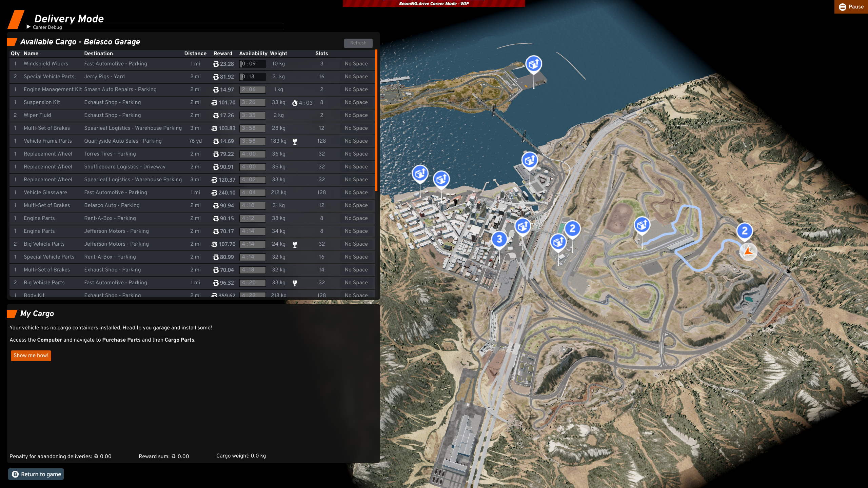Click the Return to game button
The height and width of the screenshot is (488, 868).
pyautogui.click(x=36, y=474)
